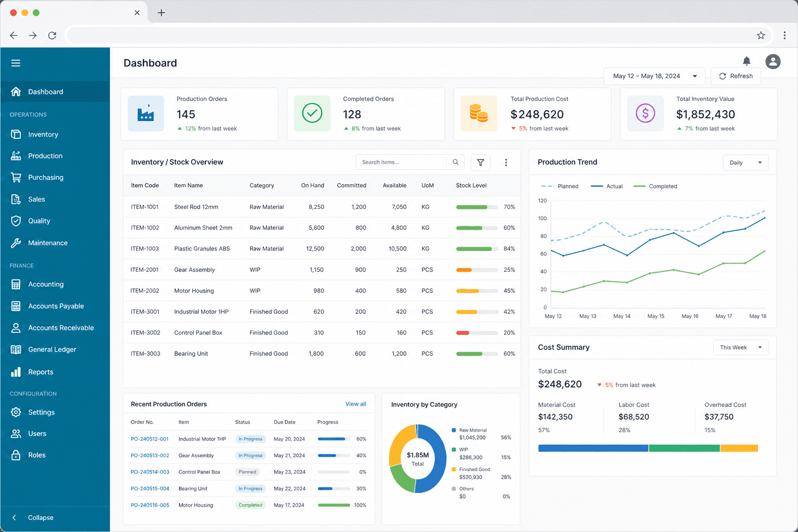The width and height of the screenshot is (798, 532).
Task: Click the Quality shield icon in sidebar
Action: [16, 221]
